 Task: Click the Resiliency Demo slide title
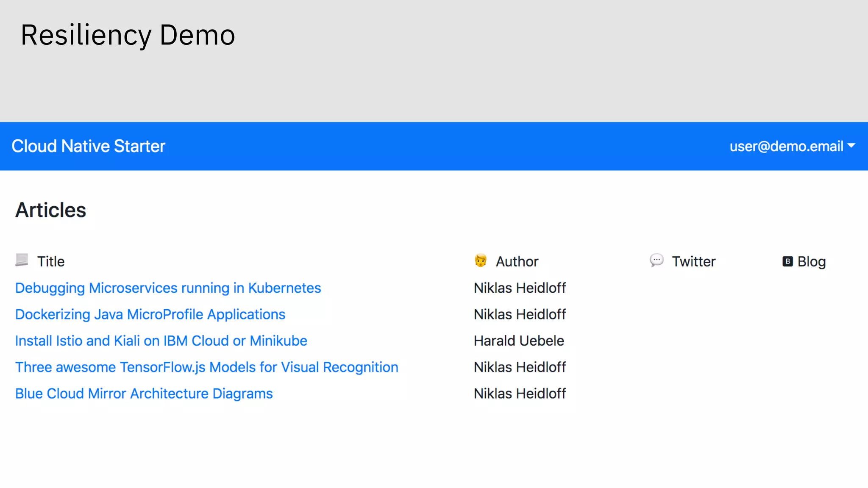(128, 35)
